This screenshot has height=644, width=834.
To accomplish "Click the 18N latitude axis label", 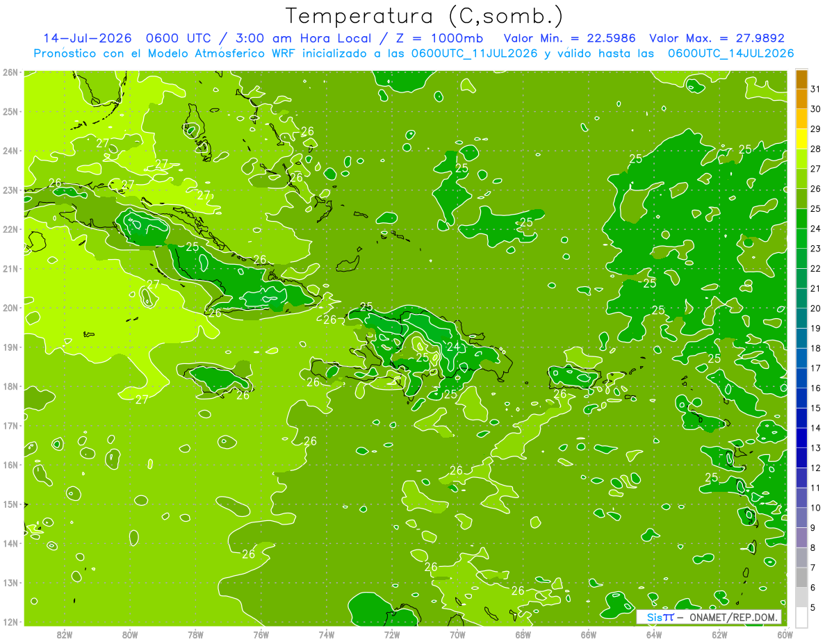I will point(10,386).
